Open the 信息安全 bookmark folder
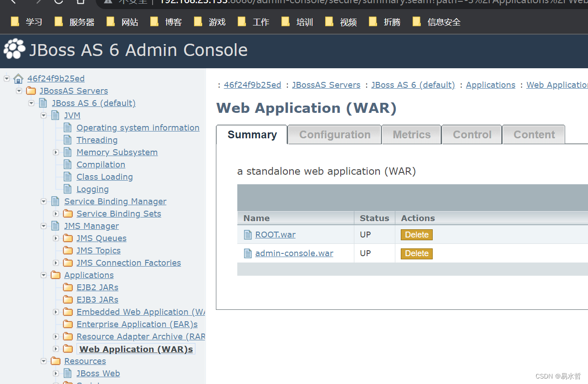The image size is (588, 384). click(x=437, y=22)
